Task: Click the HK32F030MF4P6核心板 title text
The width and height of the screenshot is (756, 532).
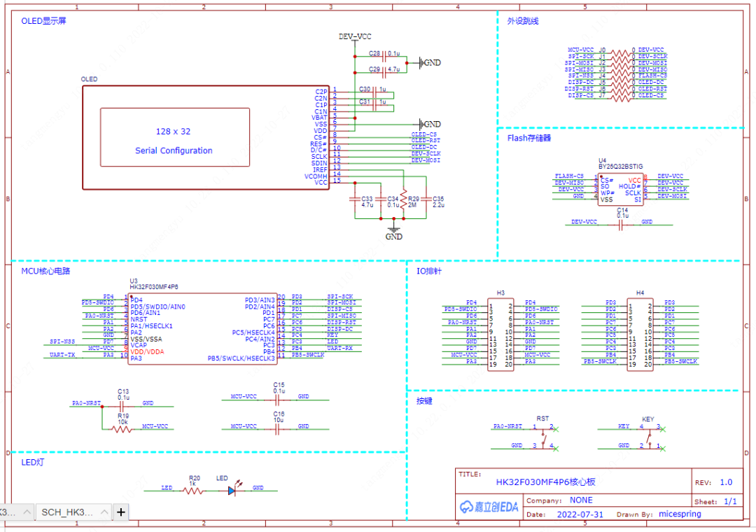Action: click(546, 482)
